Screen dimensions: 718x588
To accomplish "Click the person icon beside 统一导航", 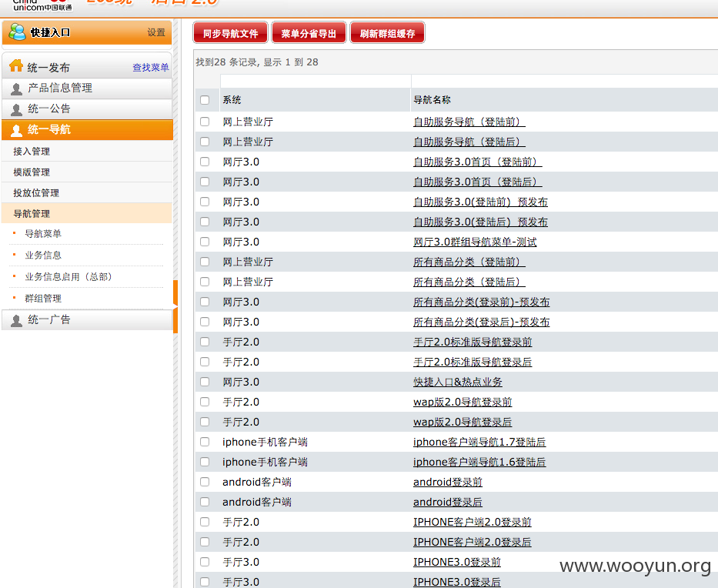I will tap(16, 131).
